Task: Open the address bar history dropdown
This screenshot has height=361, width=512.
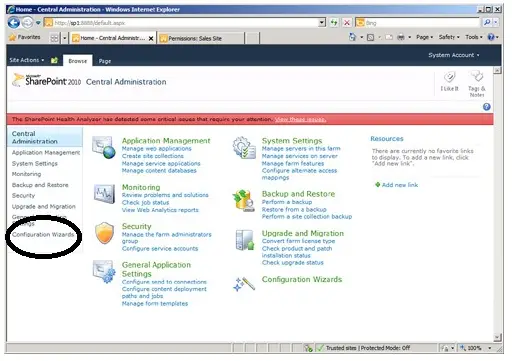Action: [322, 23]
